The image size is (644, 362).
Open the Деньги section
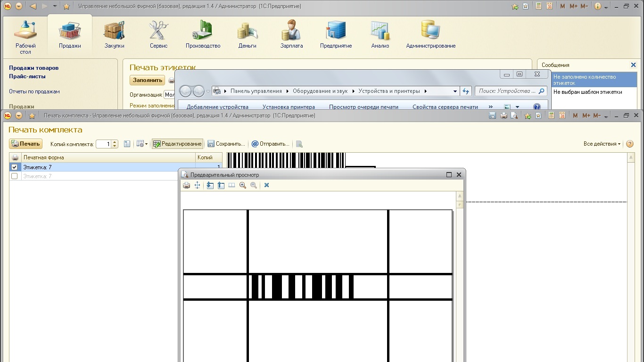247,35
